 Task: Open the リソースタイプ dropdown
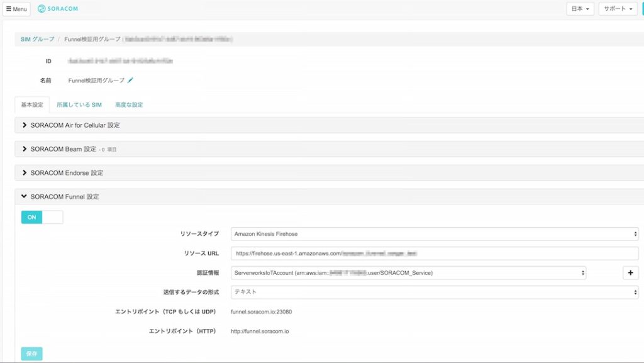tap(435, 234)
